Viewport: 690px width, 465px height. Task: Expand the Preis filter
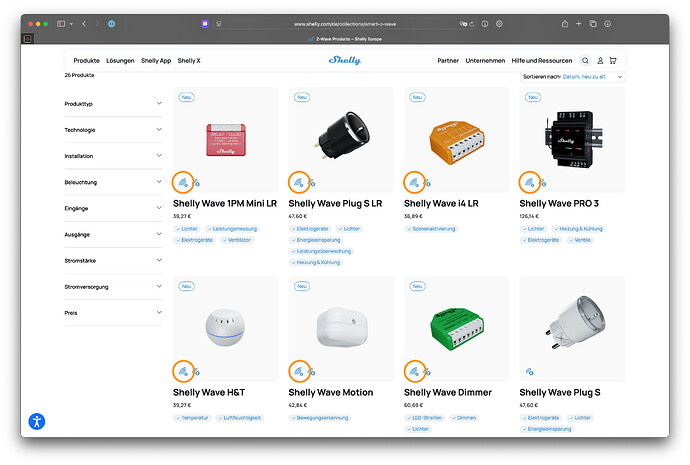pyautogui.click(x=112, y=313)
